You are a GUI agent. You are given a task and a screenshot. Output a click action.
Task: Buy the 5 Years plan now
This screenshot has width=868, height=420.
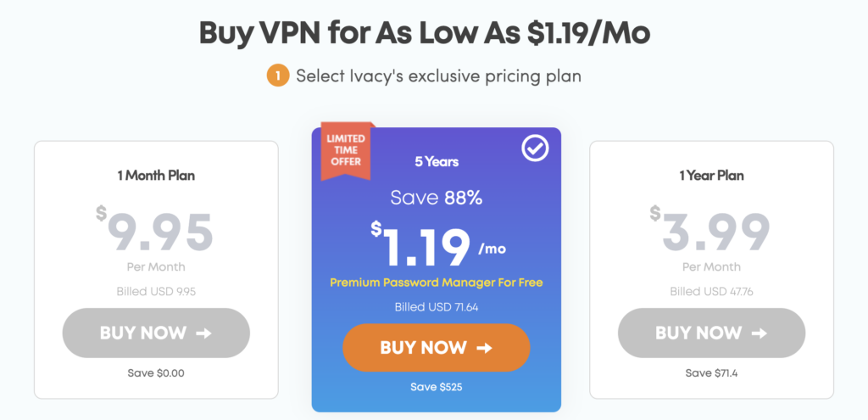[437, 347]
